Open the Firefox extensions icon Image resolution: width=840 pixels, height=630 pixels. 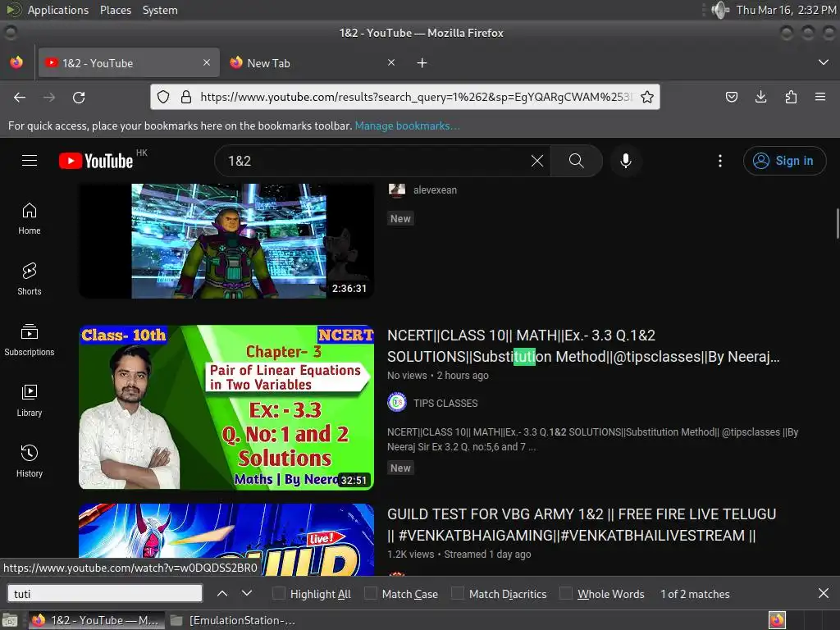pos(791,97)
